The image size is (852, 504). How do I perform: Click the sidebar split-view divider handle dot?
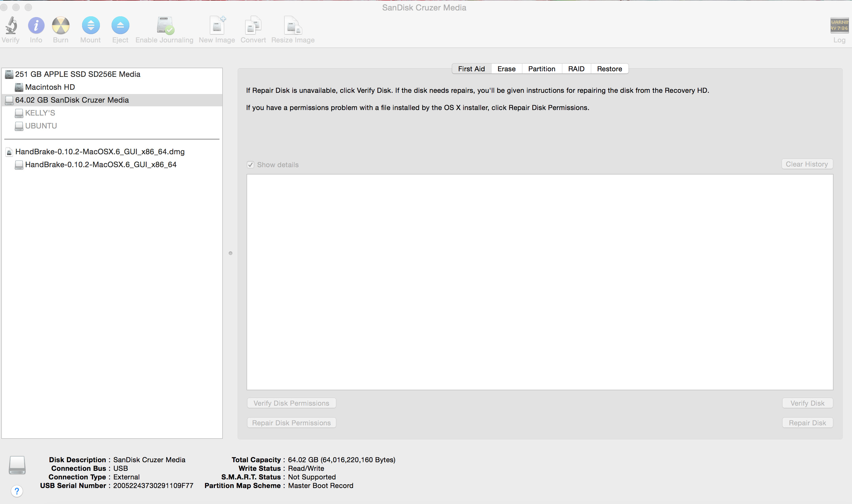(x=231, y=253)
